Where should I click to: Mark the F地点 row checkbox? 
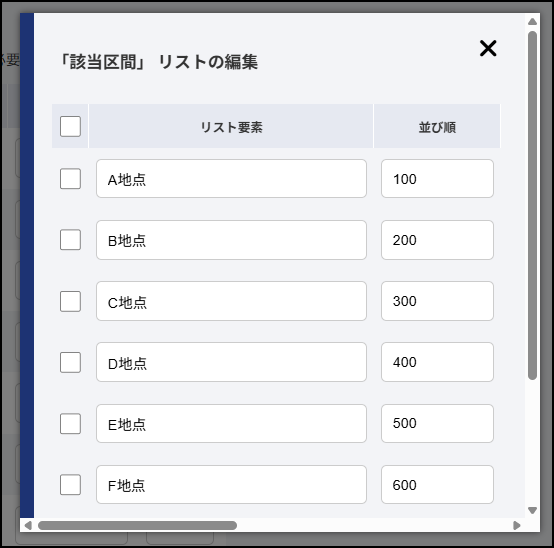[x=70, y=484]
